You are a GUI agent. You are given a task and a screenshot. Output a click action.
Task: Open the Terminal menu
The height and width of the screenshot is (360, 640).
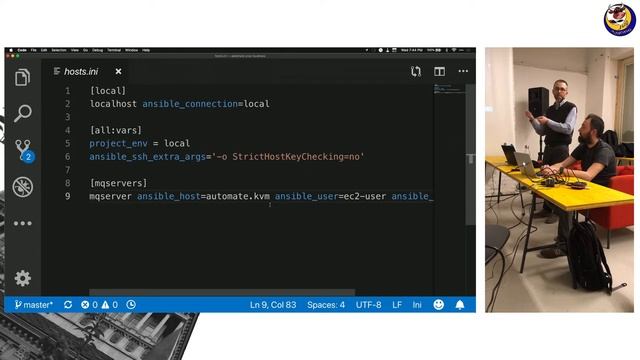(114, 50)
